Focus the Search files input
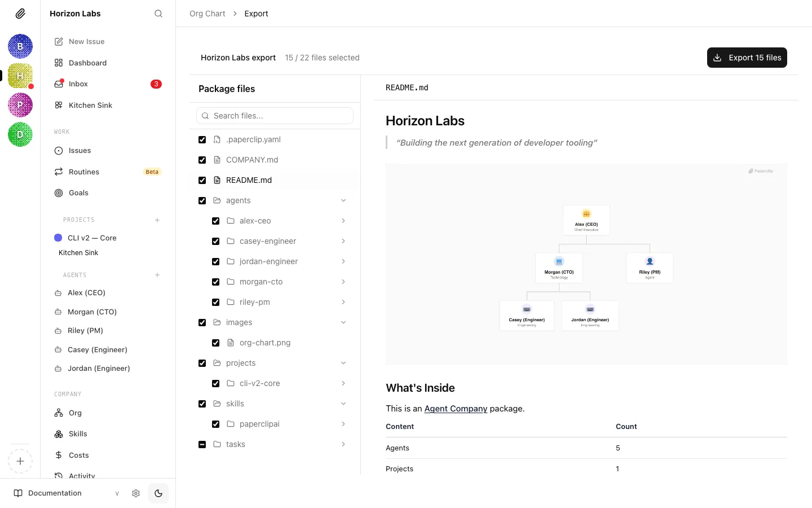Image resolution: width=812 pixels, height=508 pixels. 275,116
